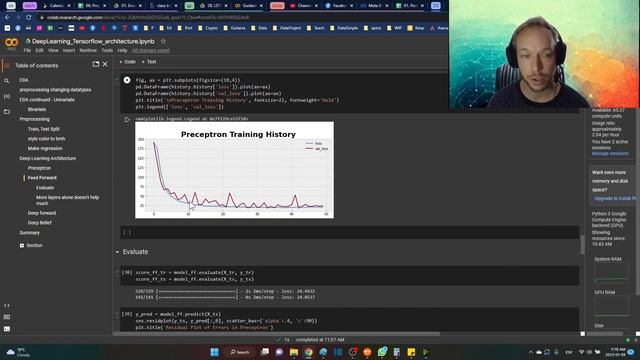The height and width of the screenshot is (360, 640).
Task: Jump to Bivariate section
Action: pyautogui.click(x=37, y=109)
